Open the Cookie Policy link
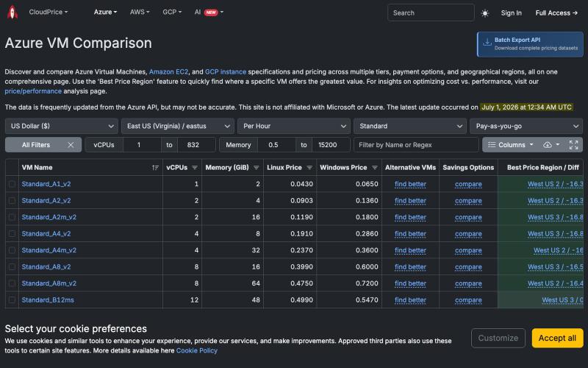This screenshot has width=588, height=368. tap(196, 350)
